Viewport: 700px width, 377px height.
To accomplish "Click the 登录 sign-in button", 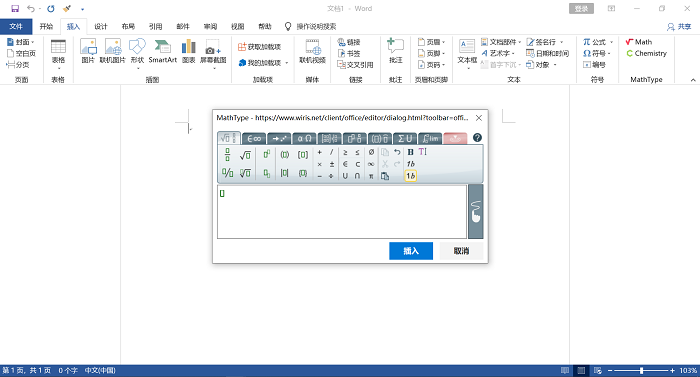I will coord(581,8).
